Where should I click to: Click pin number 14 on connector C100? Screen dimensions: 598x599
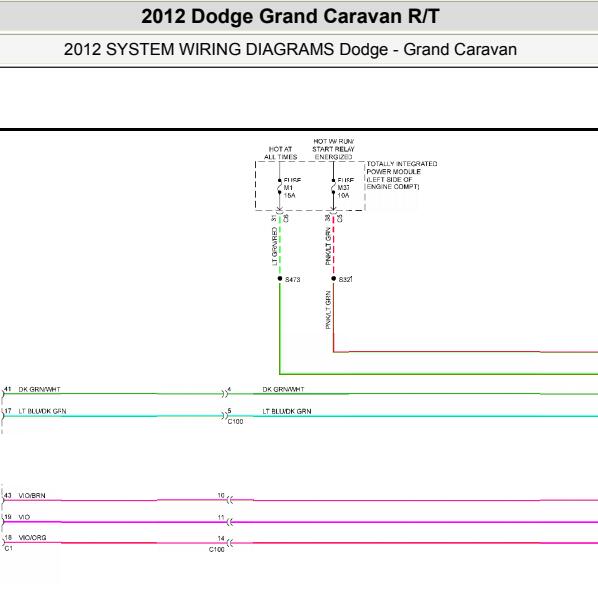[x=221, y=538]
